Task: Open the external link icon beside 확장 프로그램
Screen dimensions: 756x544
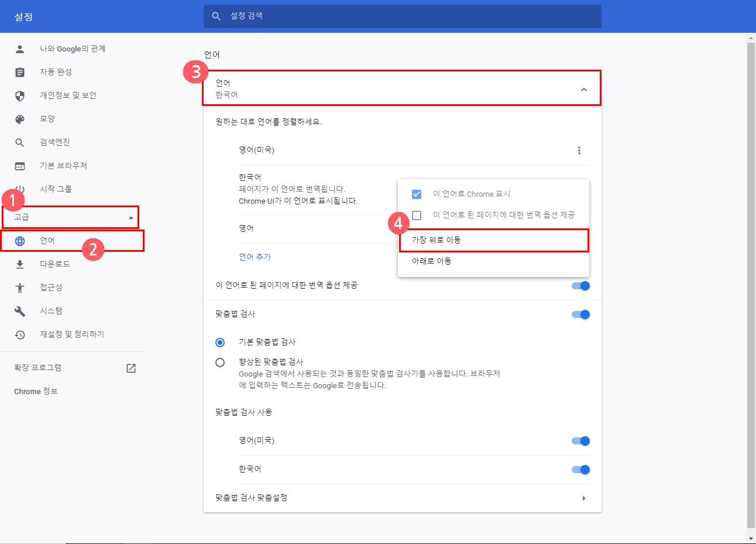Action: 131,368
